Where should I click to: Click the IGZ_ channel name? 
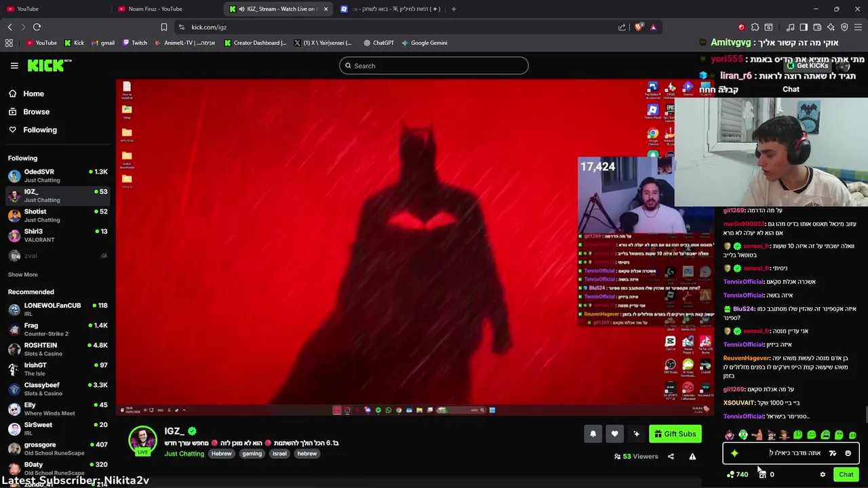click(174, 431)
